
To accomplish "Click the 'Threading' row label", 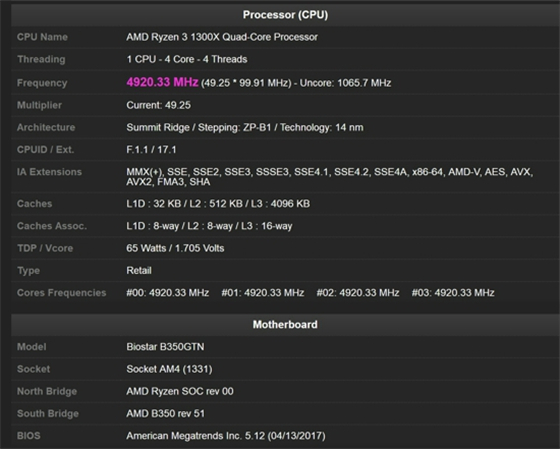I will pyautogui.click(x=41, y=59).
